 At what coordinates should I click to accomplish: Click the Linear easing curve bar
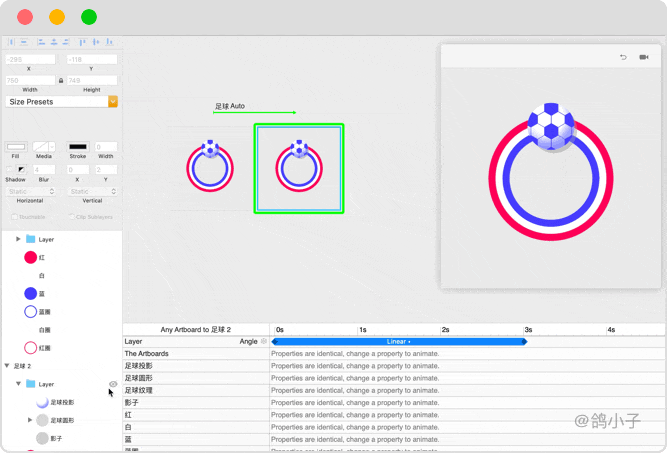coord(399,341)
